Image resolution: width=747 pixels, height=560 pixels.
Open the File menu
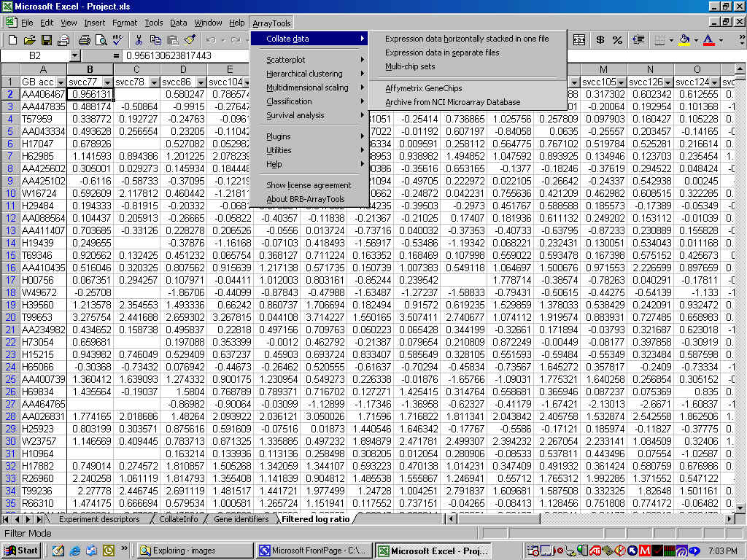tap(27, 23)
